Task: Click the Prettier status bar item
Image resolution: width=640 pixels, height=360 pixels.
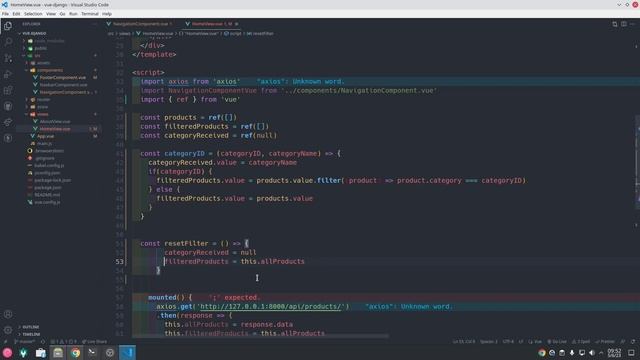Action: click(x=605, y=342)
